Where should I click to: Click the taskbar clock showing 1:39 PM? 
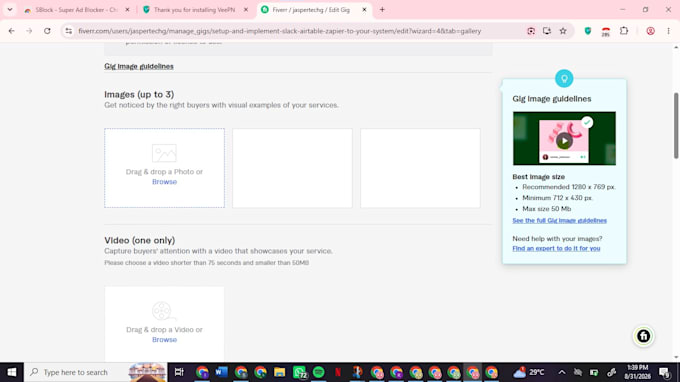coord(638,372)
